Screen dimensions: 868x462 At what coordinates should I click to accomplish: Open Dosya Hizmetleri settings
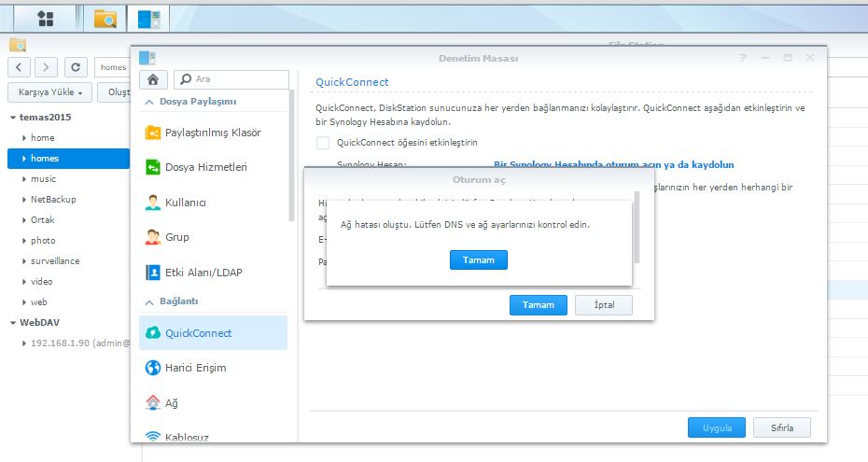[205, 167]
